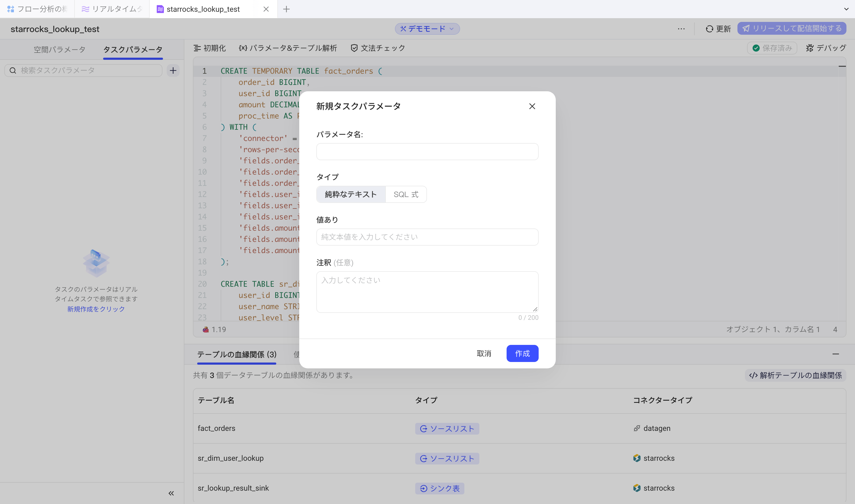Switch to タスクパラメータ tab
Screen dimensions: 855x504
coord(133,50)
